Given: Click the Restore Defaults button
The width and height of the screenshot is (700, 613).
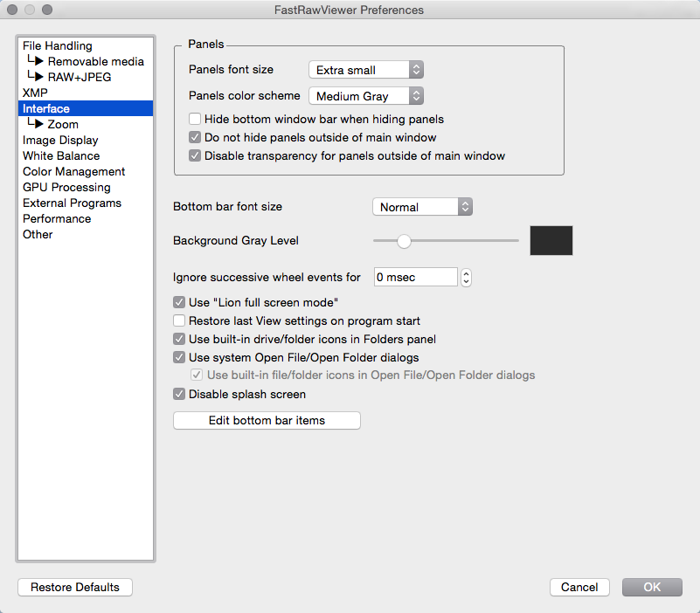Looking at the screenshot, I should pos(75,587).
